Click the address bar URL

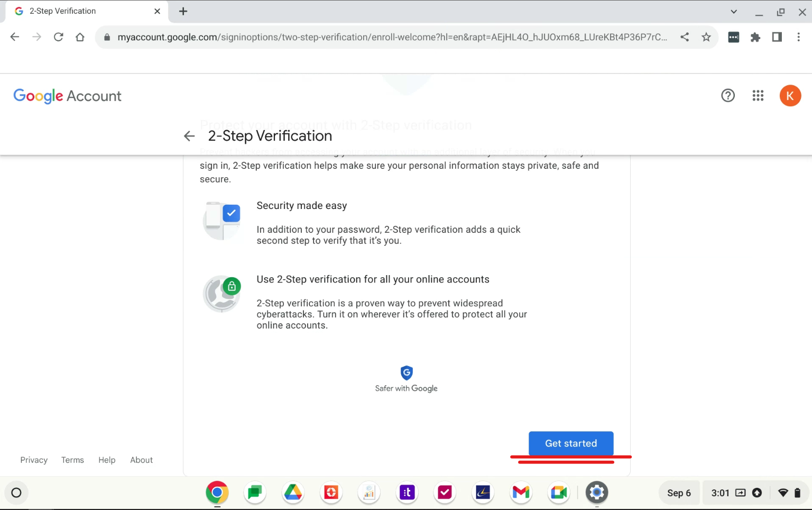392,37
